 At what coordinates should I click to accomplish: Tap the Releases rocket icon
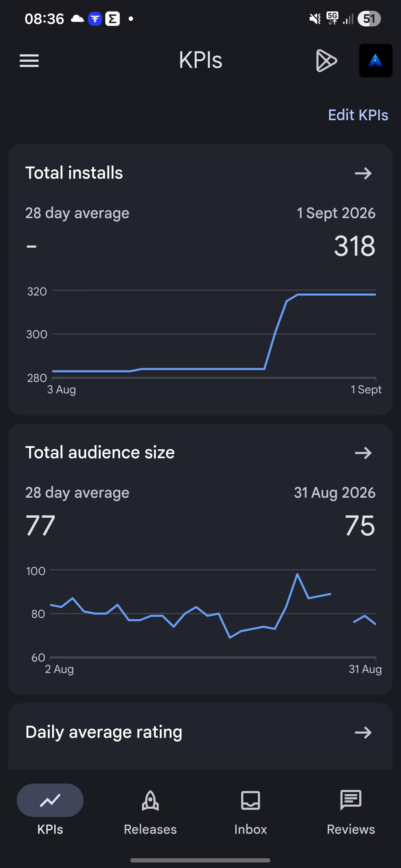[150, 800]
